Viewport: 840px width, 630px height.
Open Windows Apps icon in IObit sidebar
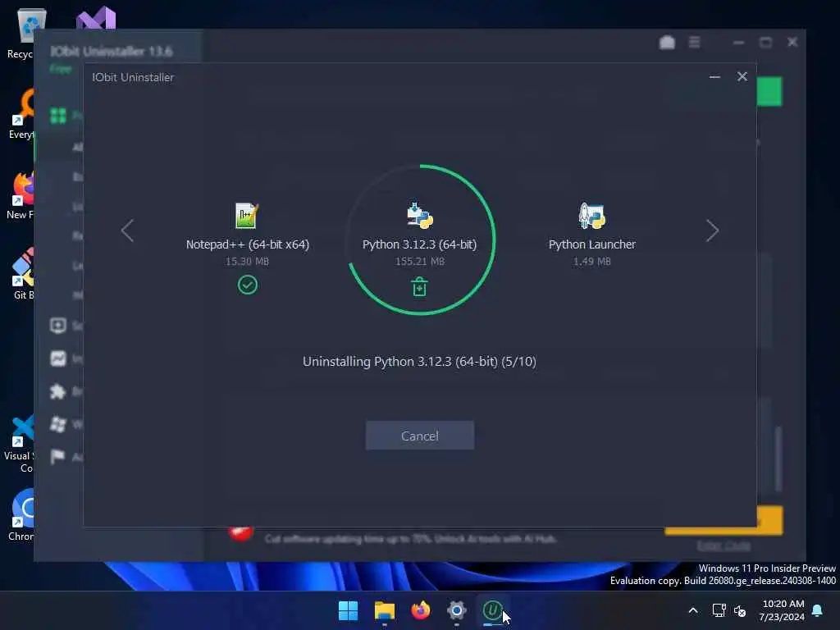(58, 424)
